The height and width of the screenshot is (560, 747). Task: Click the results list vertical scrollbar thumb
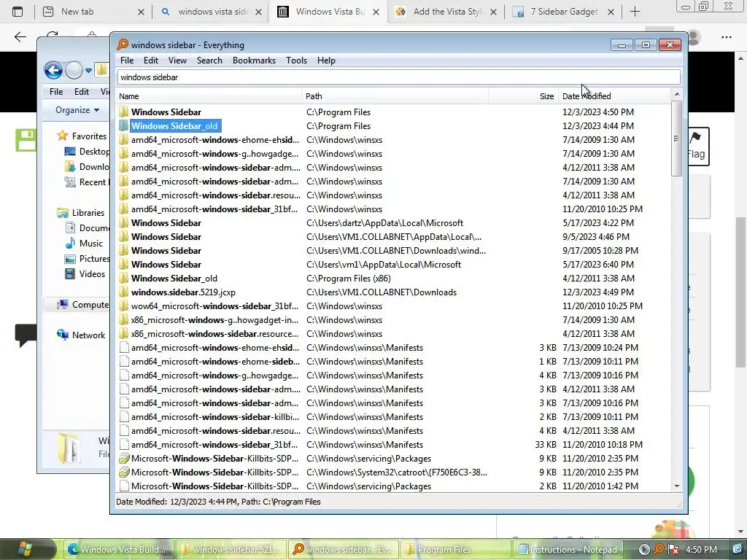(x=676, y=139)
